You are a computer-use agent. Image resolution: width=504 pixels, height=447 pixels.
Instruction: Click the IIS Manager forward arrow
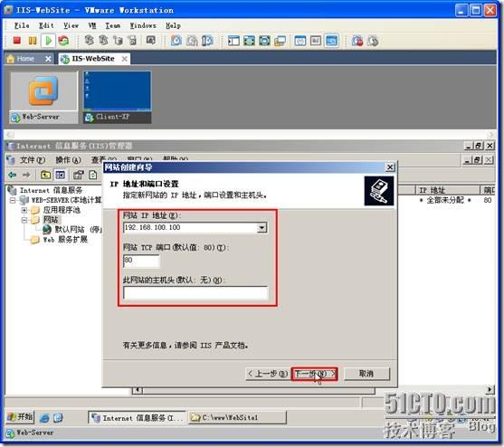coord(26,175)
